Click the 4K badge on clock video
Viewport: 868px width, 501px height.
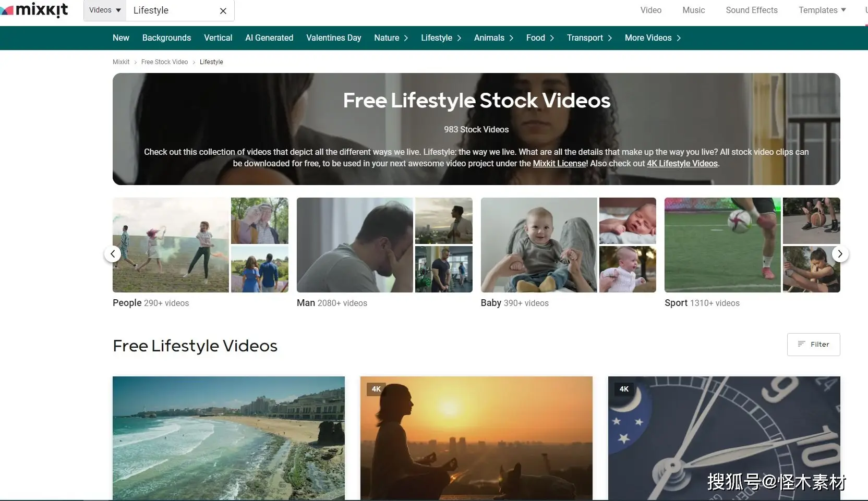(624, 389)
